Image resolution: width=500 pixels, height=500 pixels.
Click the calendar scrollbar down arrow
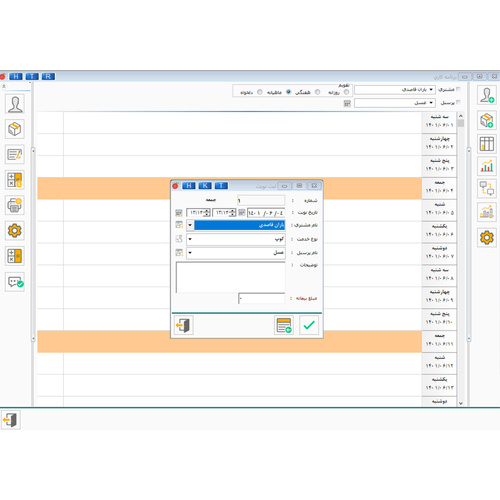pyautogui.click(x=461, y=403)
